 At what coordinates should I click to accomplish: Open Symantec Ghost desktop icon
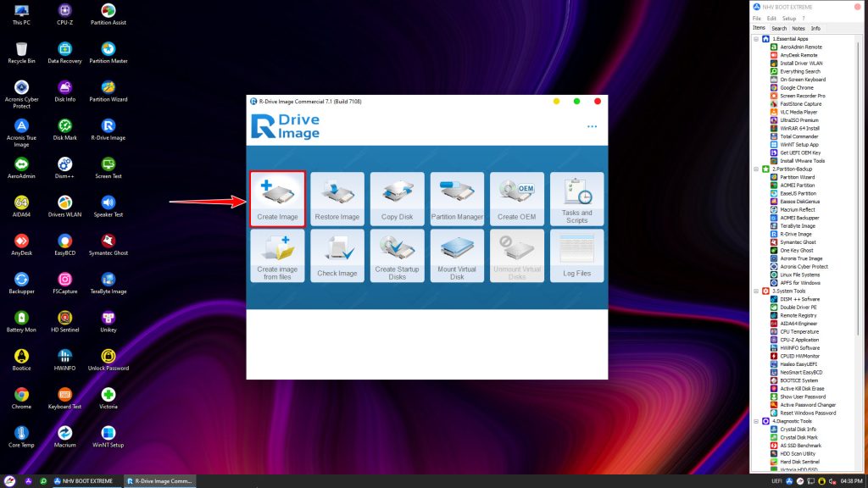click(x=108, y=245)
